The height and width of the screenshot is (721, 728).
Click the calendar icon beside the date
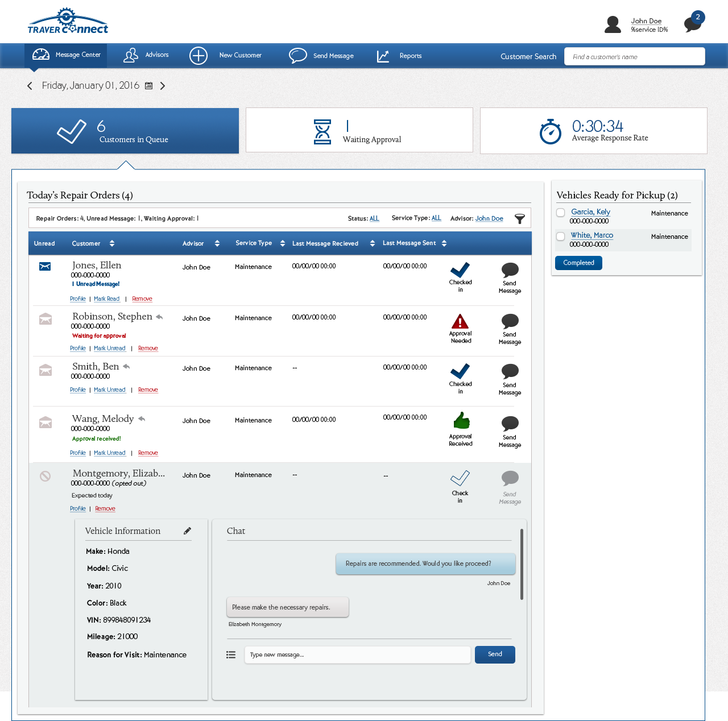click(x=148, y=86)
